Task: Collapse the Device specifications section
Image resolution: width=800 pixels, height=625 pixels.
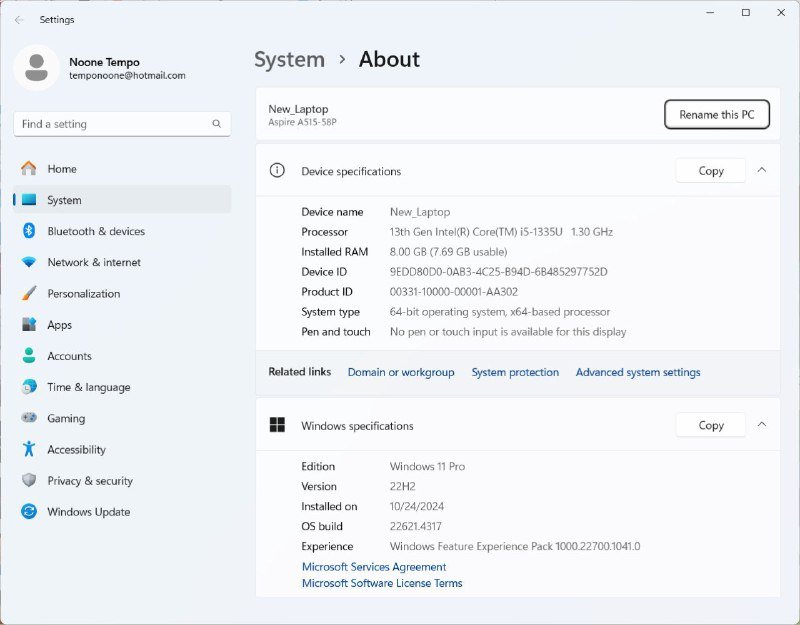Action: 762,170
